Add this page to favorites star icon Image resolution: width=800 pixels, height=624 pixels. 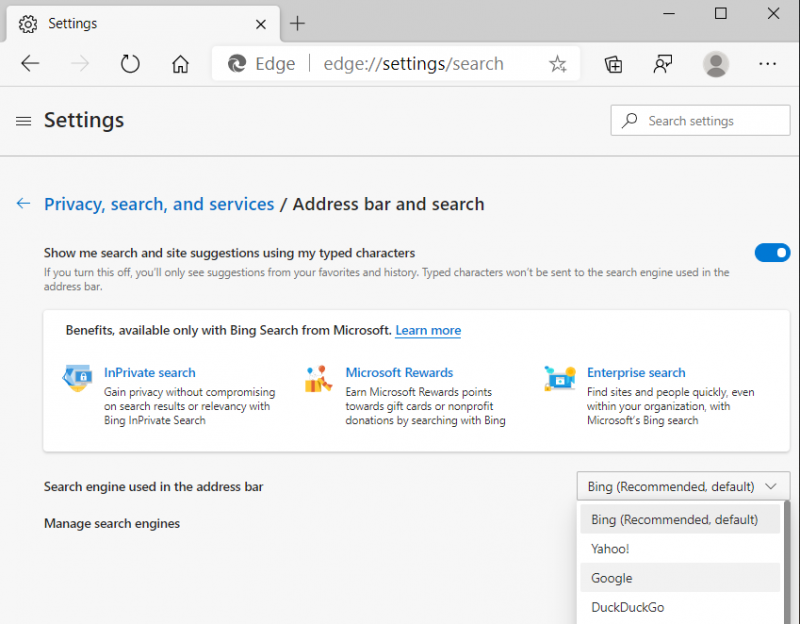[557, 64]
